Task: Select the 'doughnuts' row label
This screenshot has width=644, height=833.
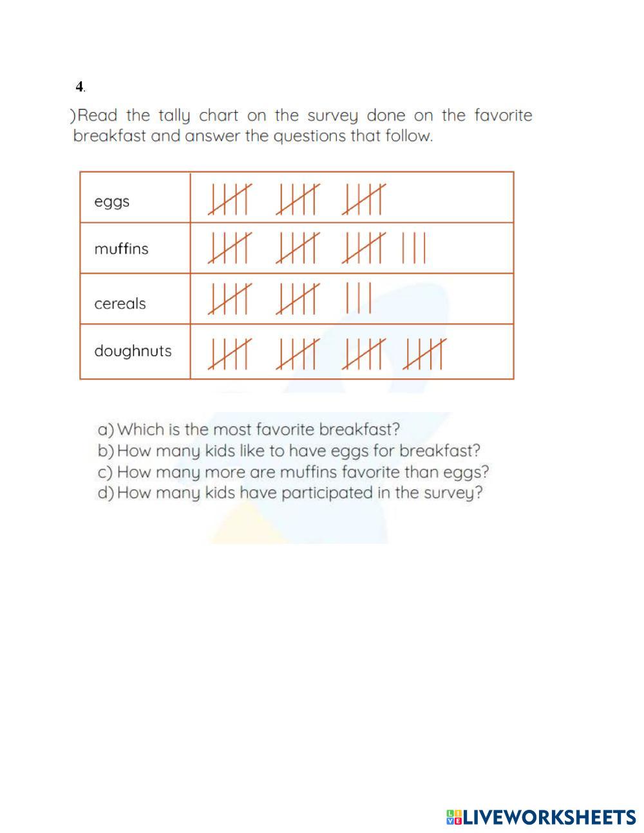Action: click(133, 351)
